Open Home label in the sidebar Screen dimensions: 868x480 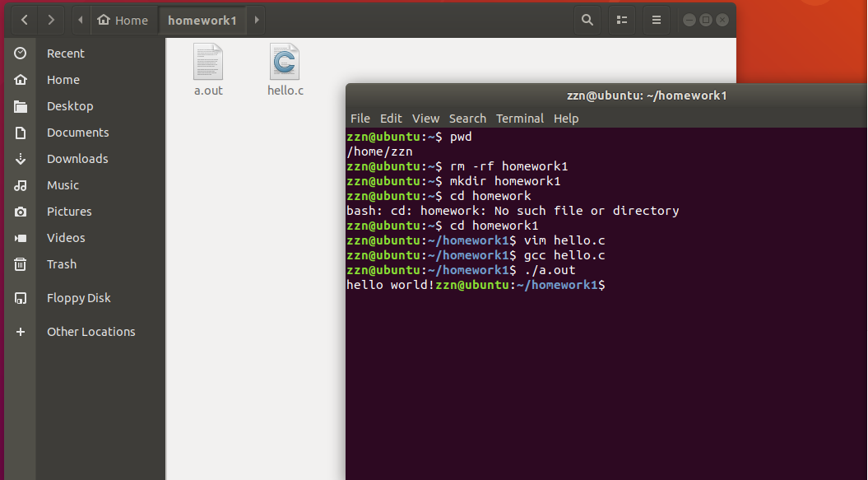63,80
